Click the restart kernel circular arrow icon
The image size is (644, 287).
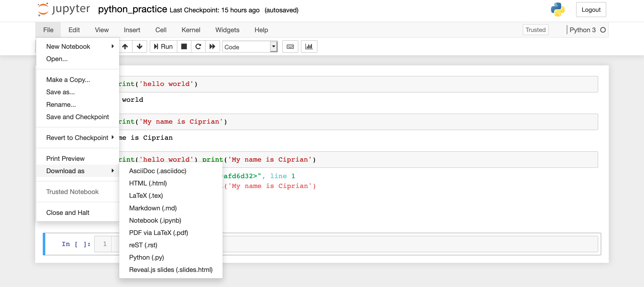click(x=198, y=46)
